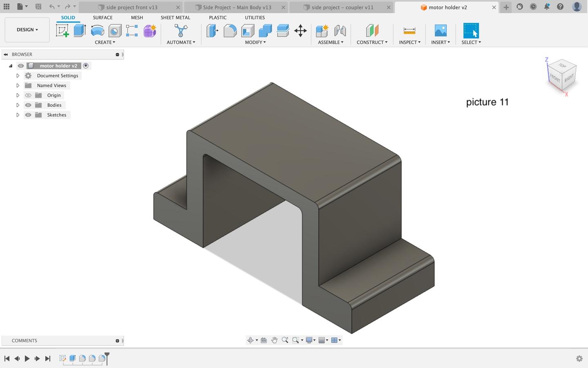Image resolution: width=588 pixels, height=368 pixels.
Task: Expand the Sketches folder
Action: [x=18, y=115]
